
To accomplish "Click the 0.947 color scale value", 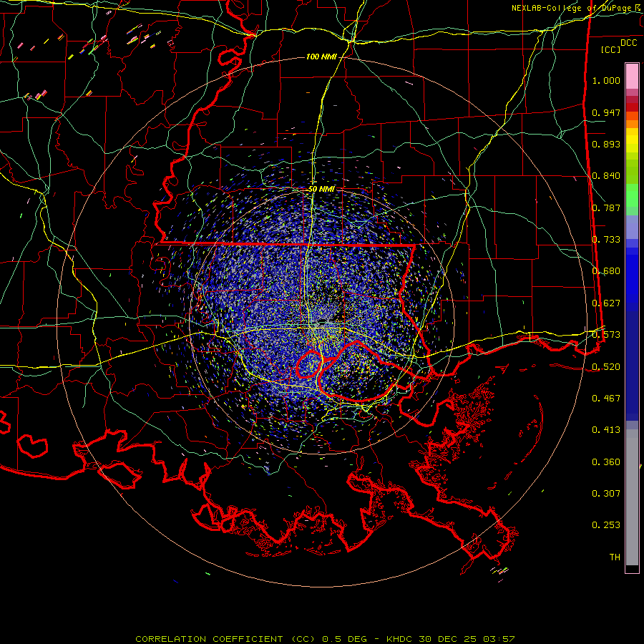I will (606, 112).
